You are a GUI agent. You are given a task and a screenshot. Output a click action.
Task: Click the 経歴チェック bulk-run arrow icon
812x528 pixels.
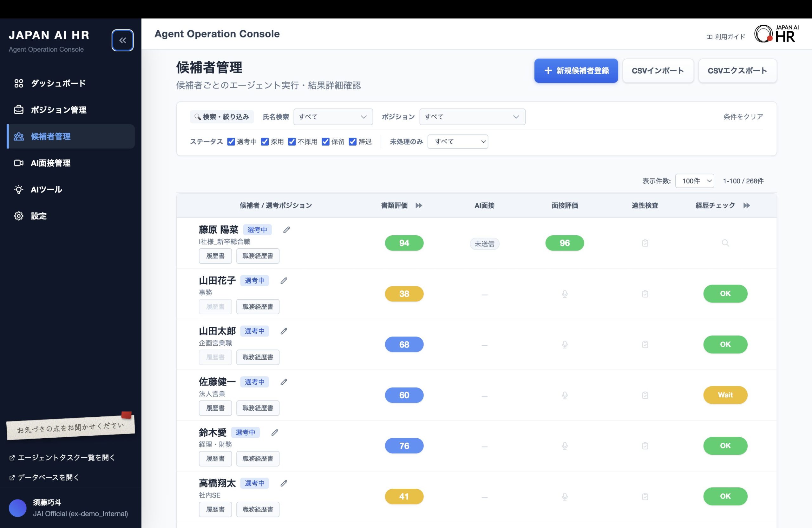(x=746, y=205)
